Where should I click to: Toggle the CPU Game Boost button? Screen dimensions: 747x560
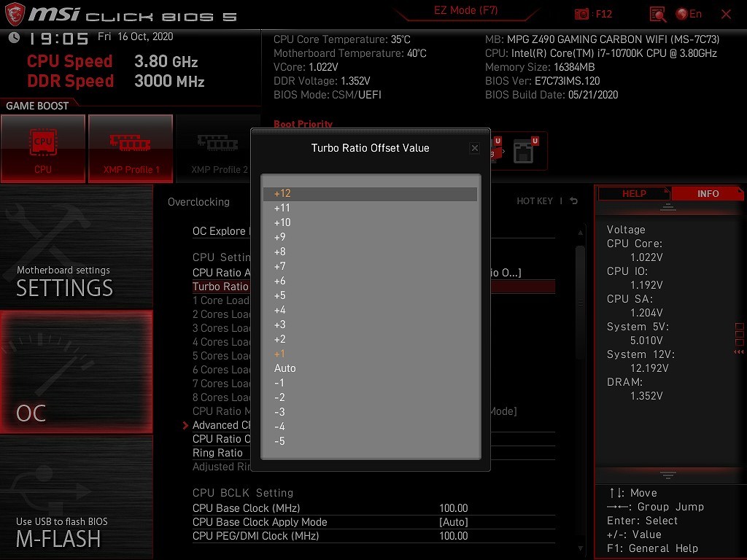click(43, 149)
